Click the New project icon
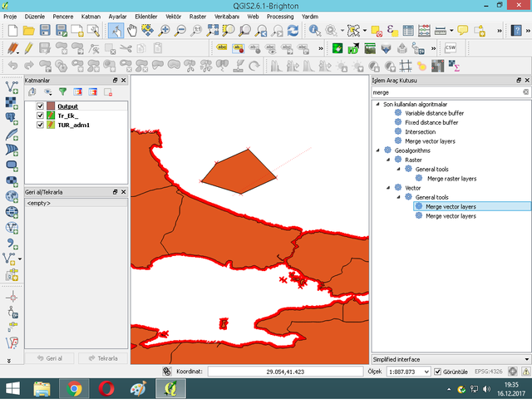 pyautogui.click(x=12, y=31)
